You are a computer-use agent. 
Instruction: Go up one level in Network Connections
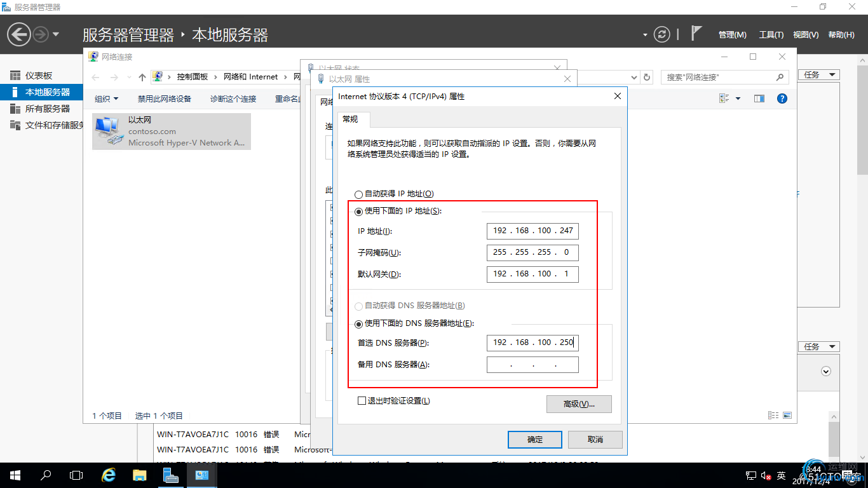(142, 78)
